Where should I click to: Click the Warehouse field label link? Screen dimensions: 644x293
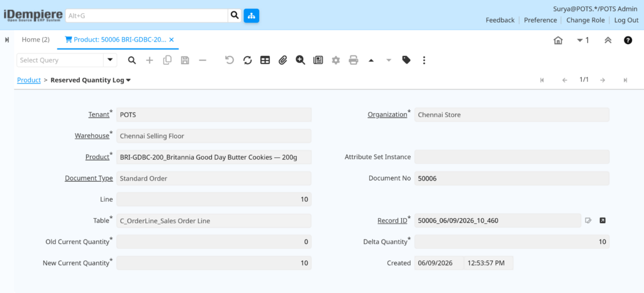coord(92,135)
